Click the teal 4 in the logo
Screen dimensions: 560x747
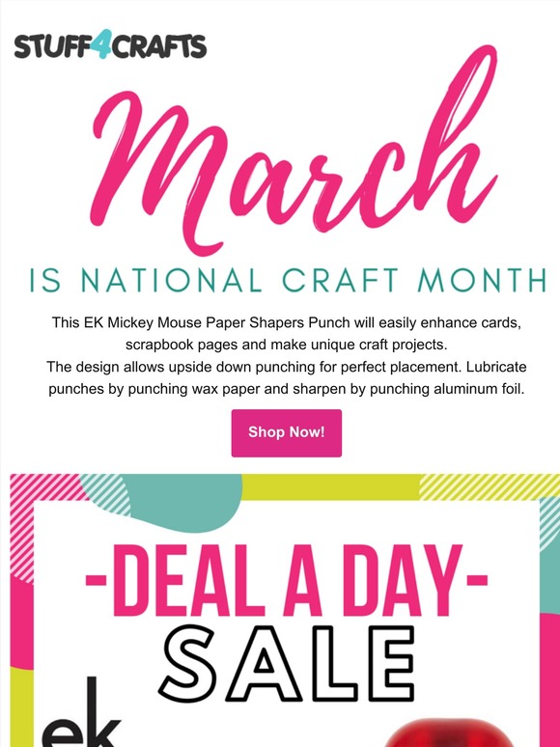pyautogui.click(x=104, y=43)
